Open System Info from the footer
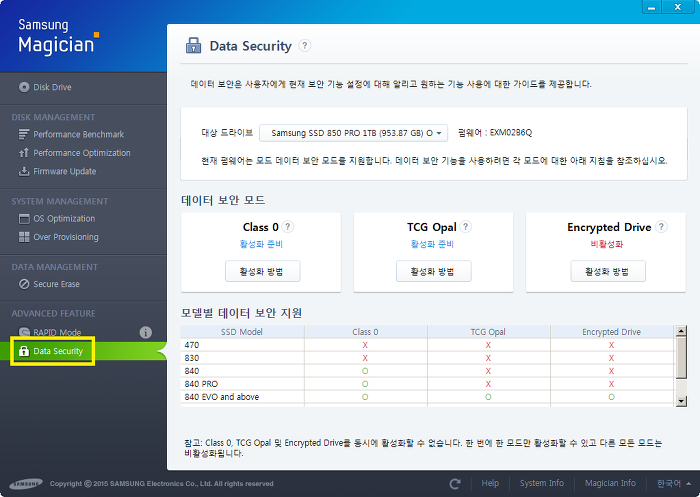Image resolution: width=700 pixels, height=497 pixels. click(x=542, y=483)
